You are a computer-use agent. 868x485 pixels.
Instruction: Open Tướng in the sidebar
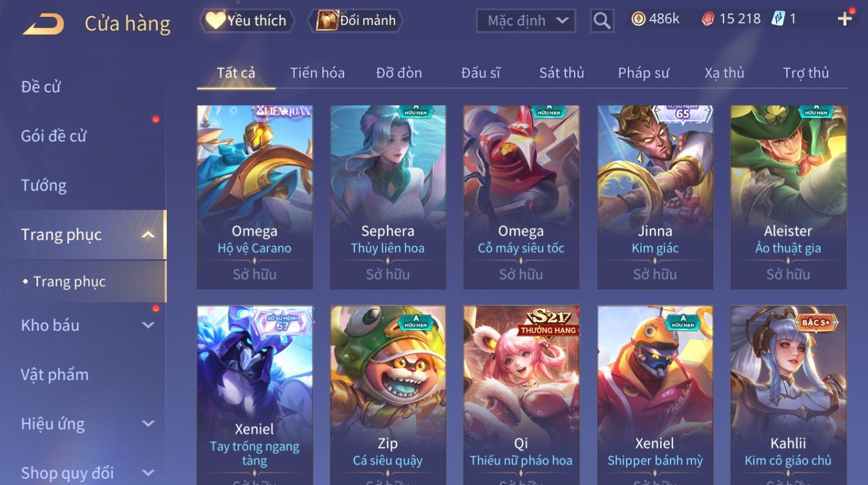click(44, 185)
